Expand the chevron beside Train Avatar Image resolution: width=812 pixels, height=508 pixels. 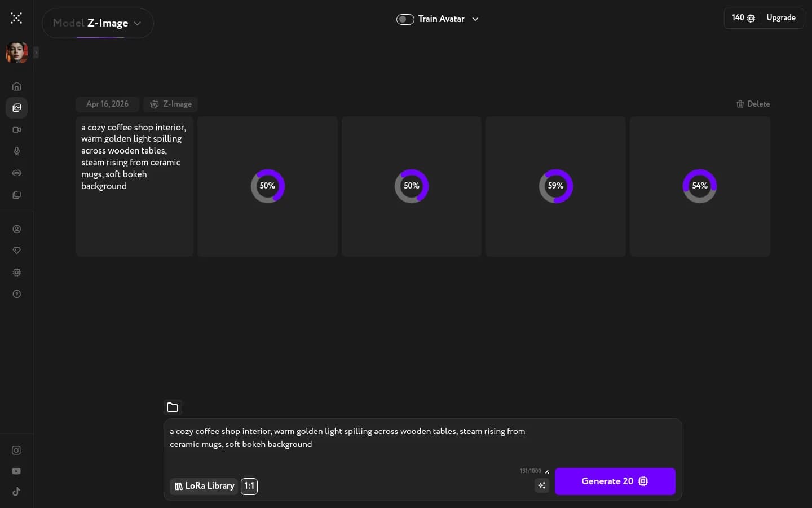tap(475, 19)
